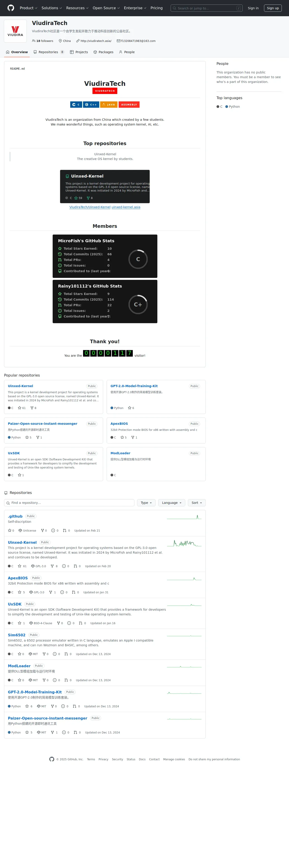Open Sim6502 repository

click(17, 635)
